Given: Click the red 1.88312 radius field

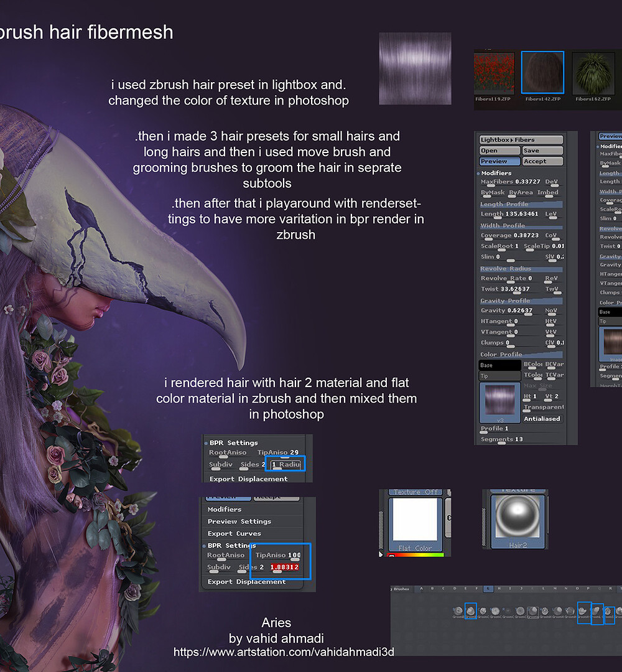Looking at the screenshot, I should pos(284,568).
